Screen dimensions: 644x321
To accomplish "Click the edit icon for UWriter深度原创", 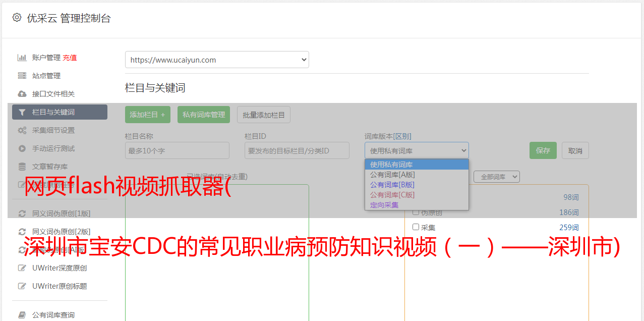I will (x=22, y=268).
